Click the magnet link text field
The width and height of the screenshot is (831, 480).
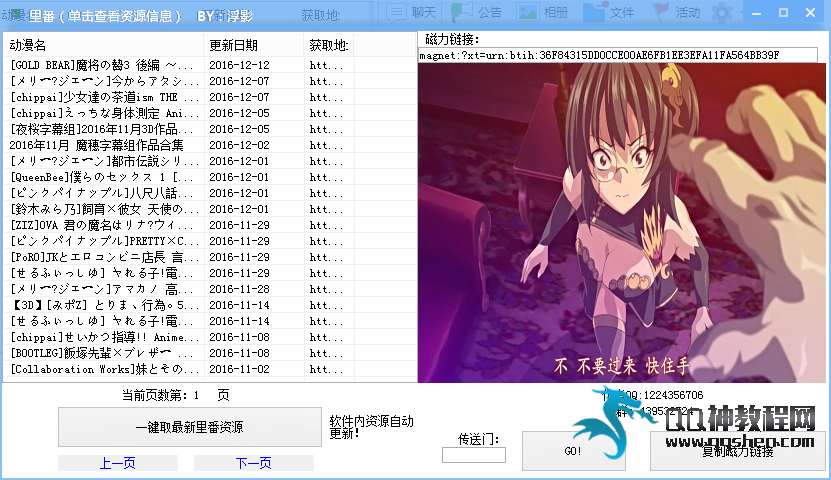pos(617,55)
